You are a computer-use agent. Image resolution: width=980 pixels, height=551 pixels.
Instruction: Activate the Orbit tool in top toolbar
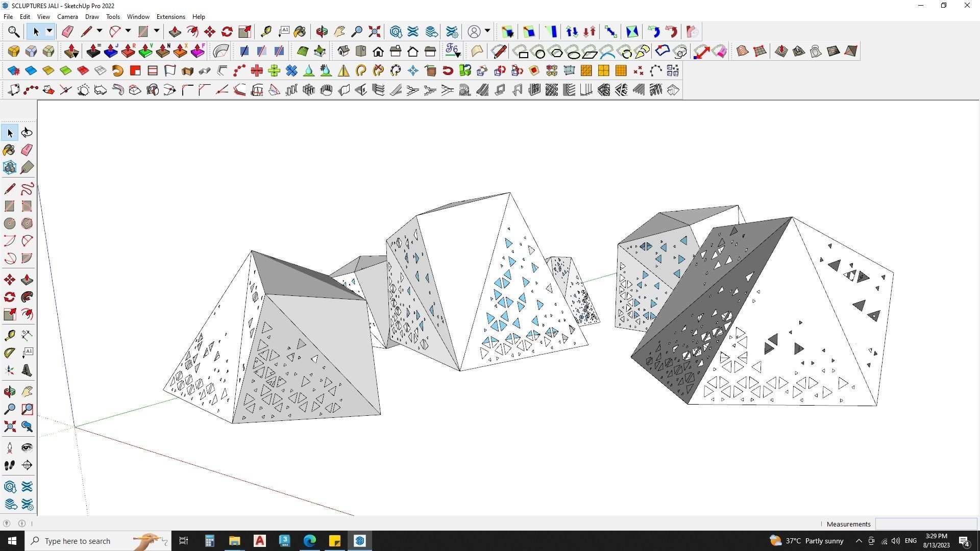322,32
